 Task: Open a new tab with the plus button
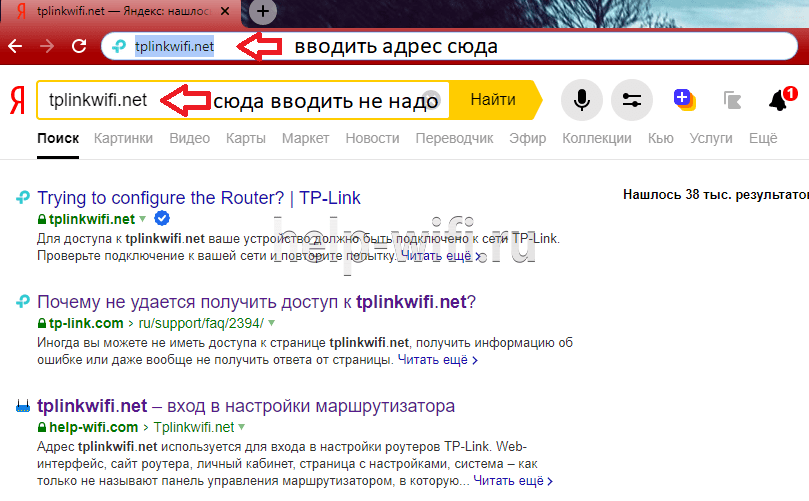pyautogui.click(x=263, y=11)
